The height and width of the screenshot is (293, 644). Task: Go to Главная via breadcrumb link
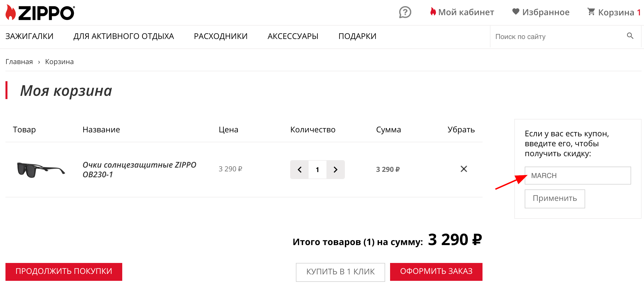(19, 61)
